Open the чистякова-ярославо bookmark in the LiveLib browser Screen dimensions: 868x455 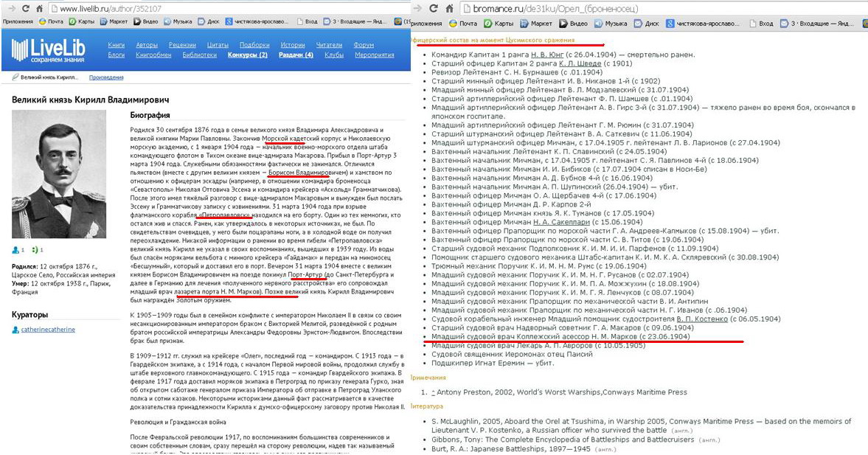point(257,21)
